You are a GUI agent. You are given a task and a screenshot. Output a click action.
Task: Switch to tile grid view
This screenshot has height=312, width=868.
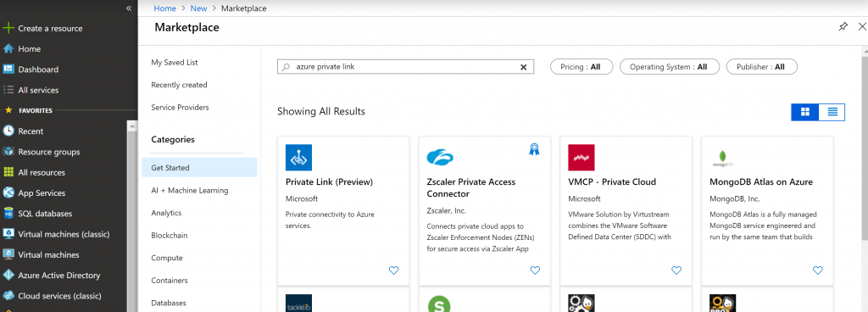[x=805, y=112]
